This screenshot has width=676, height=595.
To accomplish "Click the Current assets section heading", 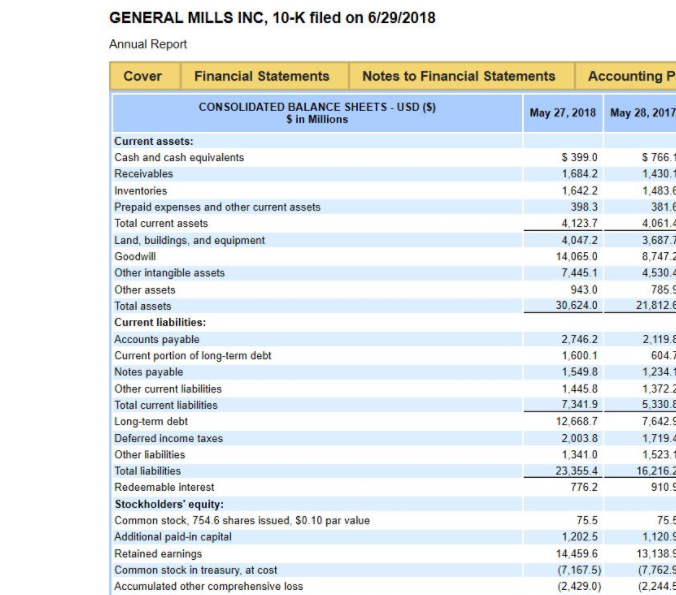I will [x=153, y=141].
